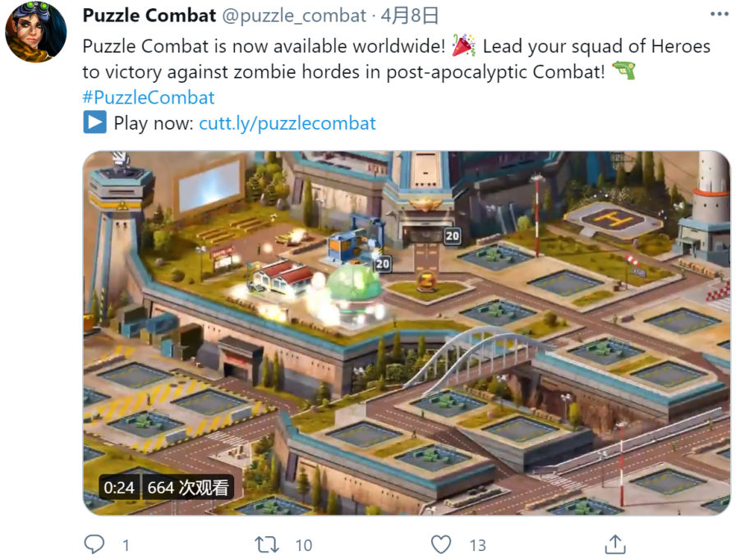
Task: Retweet using the retweet arrows icon
Action: coord(267,544)
